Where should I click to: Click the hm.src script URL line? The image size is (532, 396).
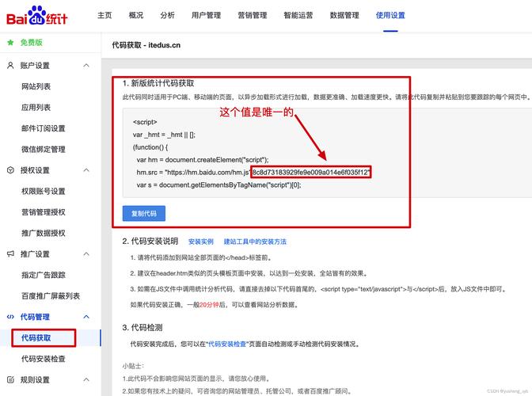(253, 173)
